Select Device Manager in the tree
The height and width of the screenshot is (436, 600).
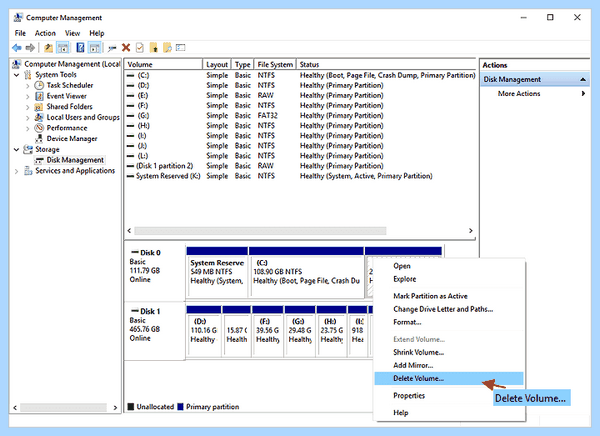click(x=72, y=139)
